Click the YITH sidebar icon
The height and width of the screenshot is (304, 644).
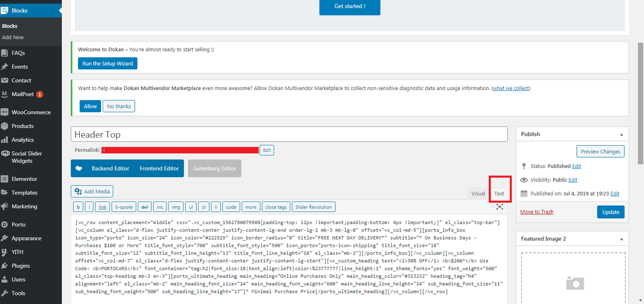pyautogui.click(x=5, y=252)
